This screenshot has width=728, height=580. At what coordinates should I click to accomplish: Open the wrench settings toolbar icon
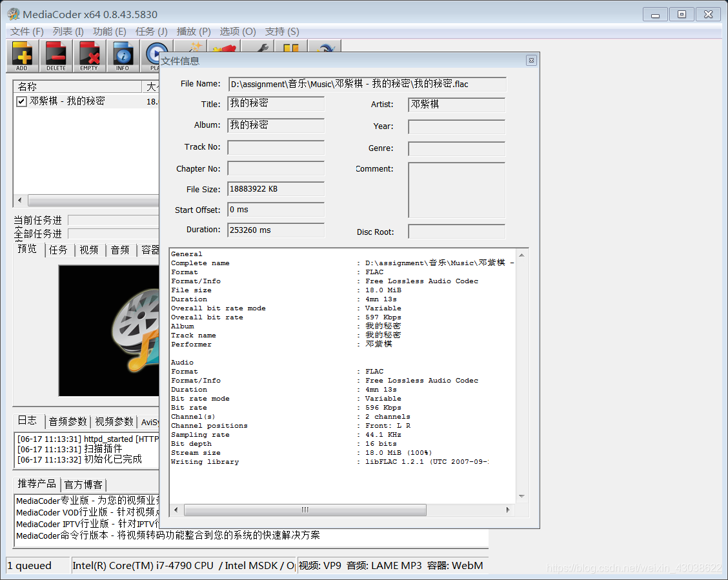coord(258,47)
